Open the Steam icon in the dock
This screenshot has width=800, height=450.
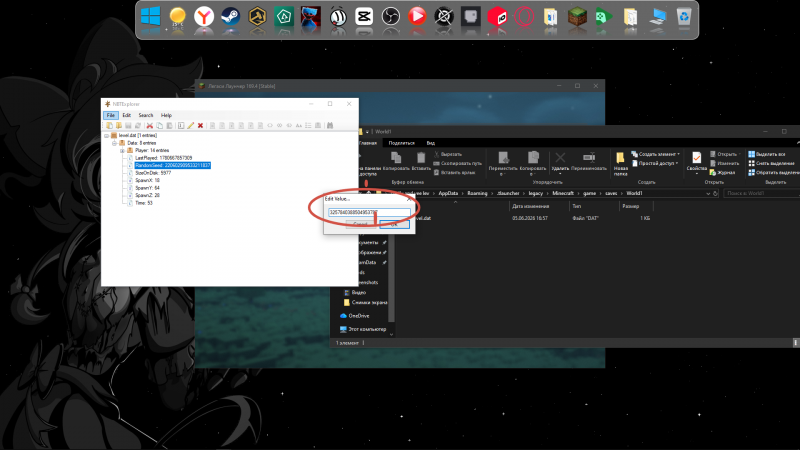tap(231, 18)
